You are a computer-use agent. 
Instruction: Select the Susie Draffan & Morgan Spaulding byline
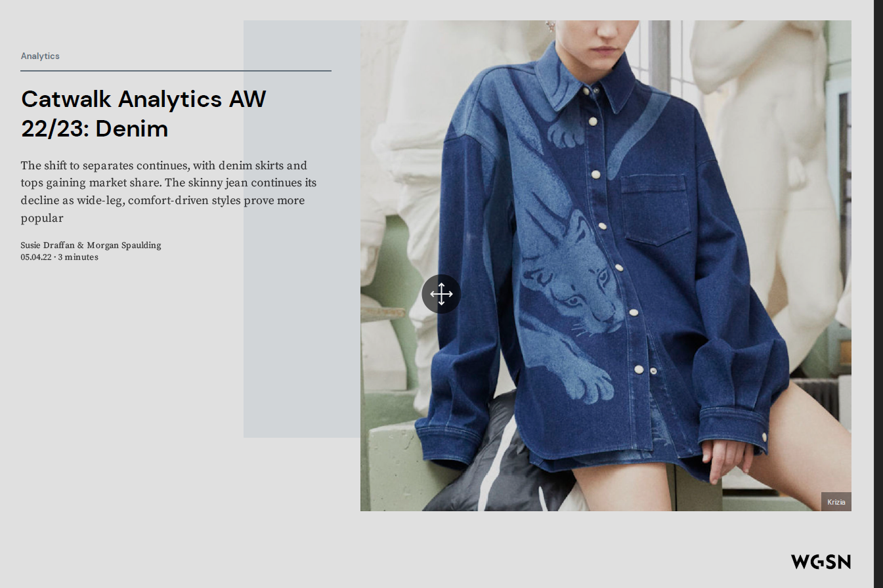click(91, 245)
